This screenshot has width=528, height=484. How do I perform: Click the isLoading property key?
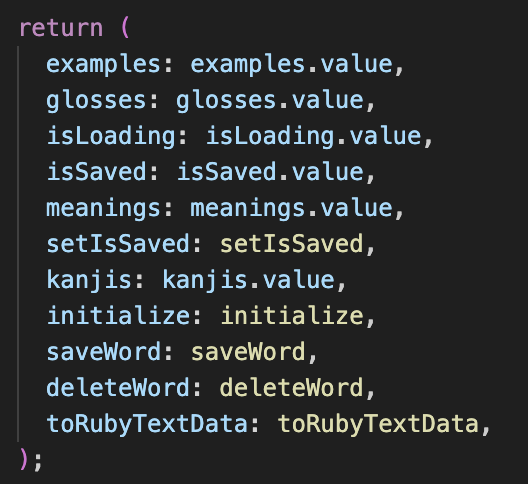111,137
